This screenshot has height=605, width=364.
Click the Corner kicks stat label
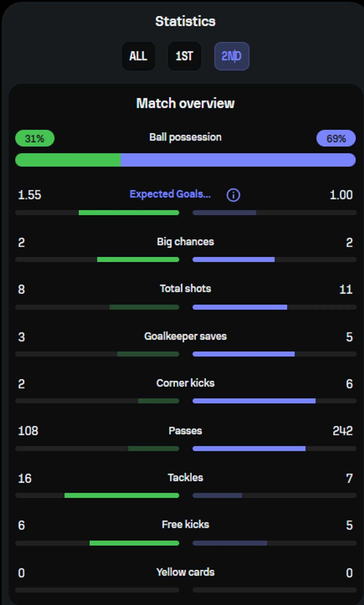[x=185, y=383]
